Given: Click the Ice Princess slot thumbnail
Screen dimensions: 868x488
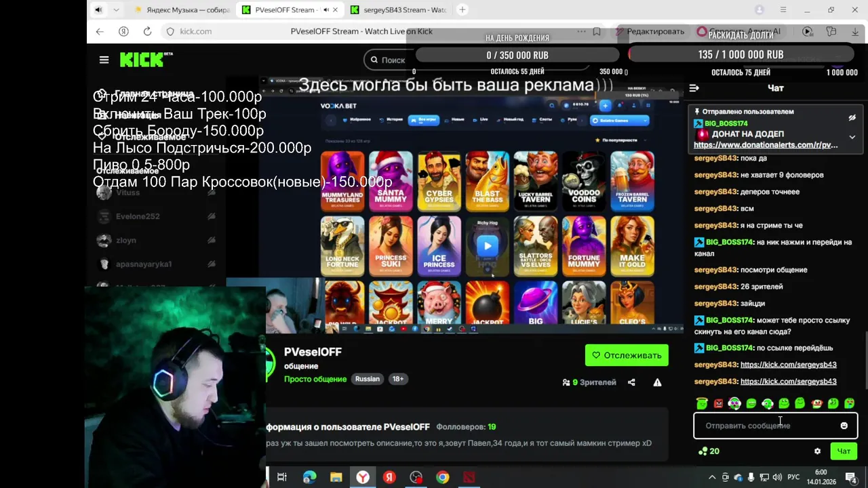Looking at the screenshot, I should coord(439,246).
